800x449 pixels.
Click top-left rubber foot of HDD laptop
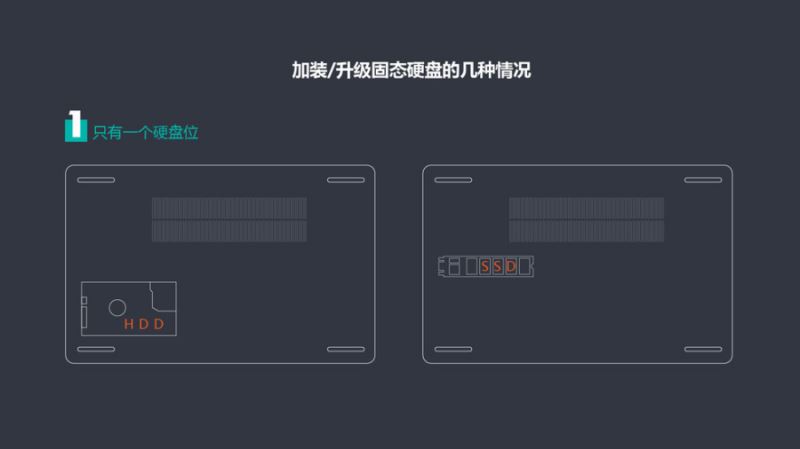coord(96,180)
